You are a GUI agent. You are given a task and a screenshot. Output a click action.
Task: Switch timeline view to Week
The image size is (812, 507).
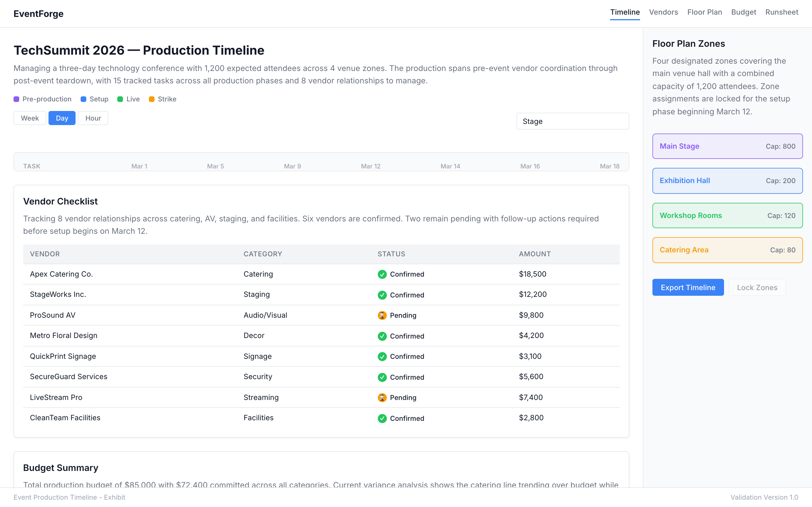pos(30,118)
